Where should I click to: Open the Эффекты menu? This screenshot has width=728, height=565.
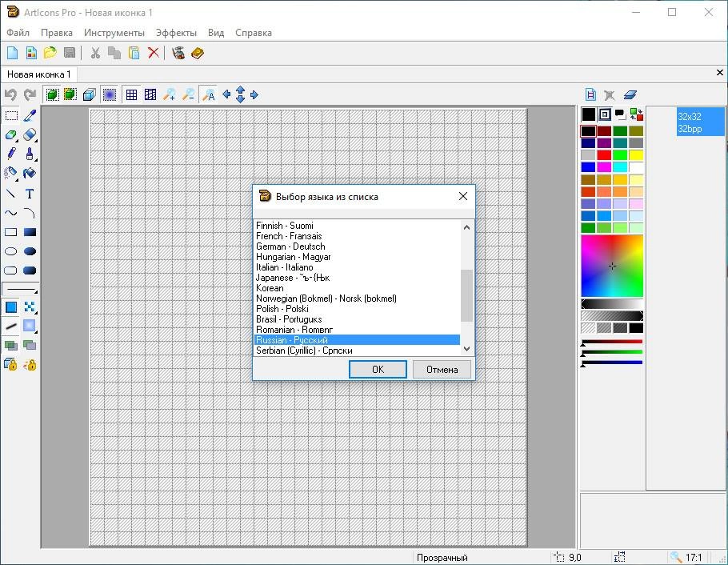pyautogui.click(x=176, y=33)
